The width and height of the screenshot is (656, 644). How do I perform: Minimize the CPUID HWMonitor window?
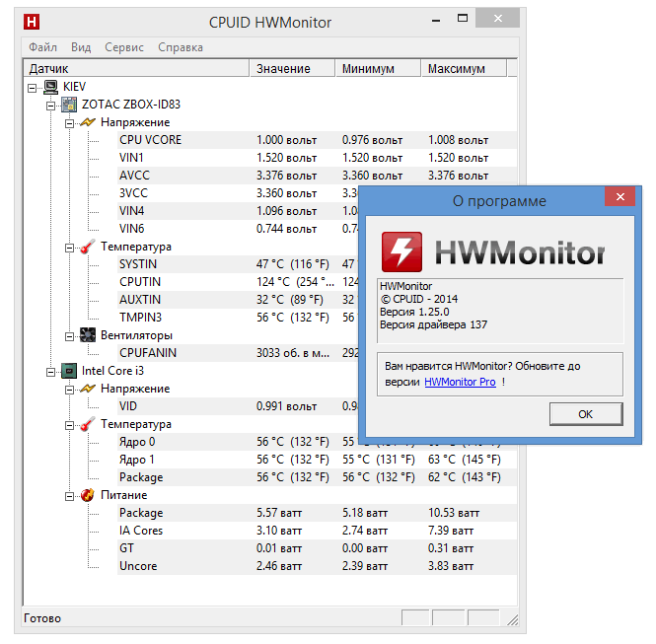(436, 20)
